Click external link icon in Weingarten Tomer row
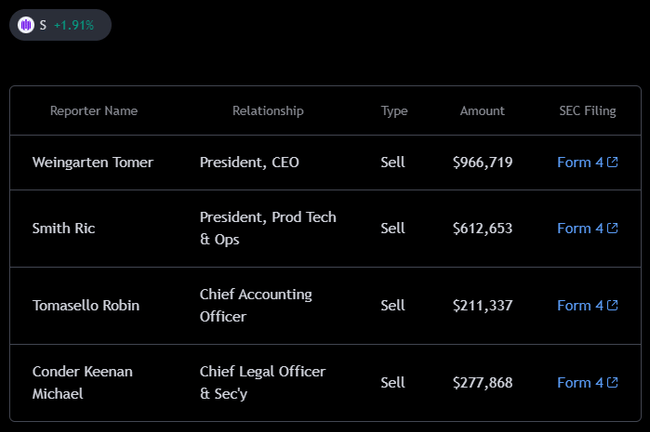The height and width of the screenshot is (432, 650). pos(612,162)
